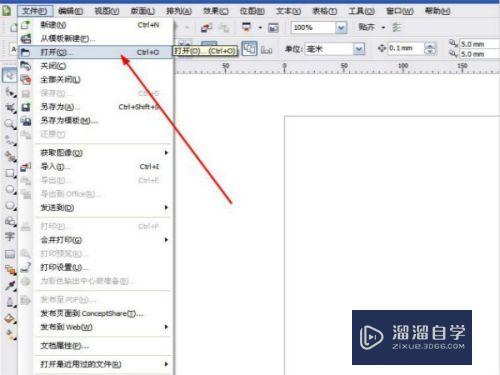500x375 pixels.
Task: Choose 另存为(A)... menu entry
Action: click(95, 107)
